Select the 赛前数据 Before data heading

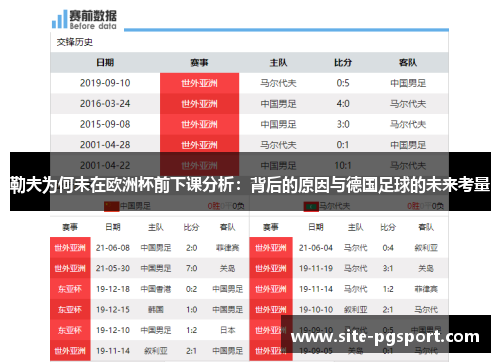coord(93,20)
